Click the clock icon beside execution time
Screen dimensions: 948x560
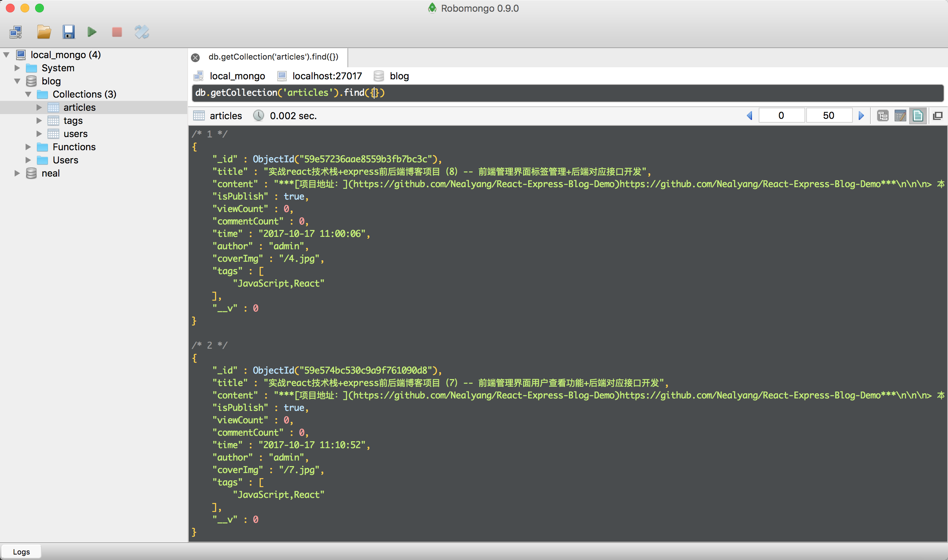click(x=259, y=116)
